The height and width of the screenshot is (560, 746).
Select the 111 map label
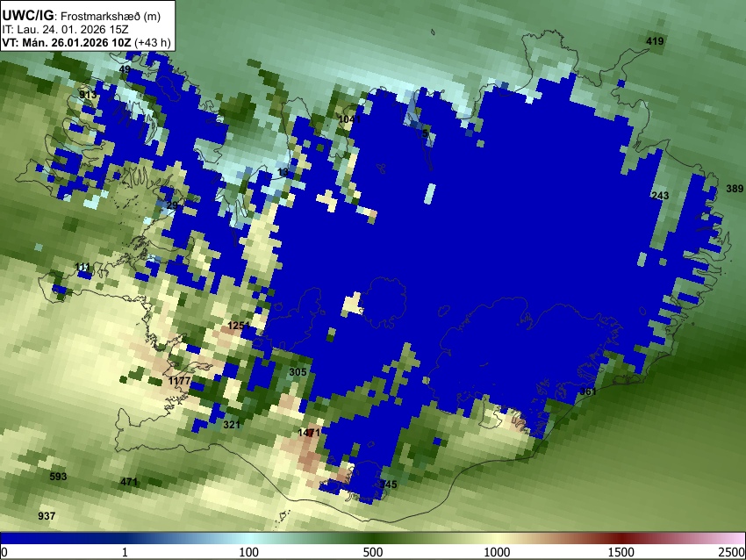(x=82, y=267)
